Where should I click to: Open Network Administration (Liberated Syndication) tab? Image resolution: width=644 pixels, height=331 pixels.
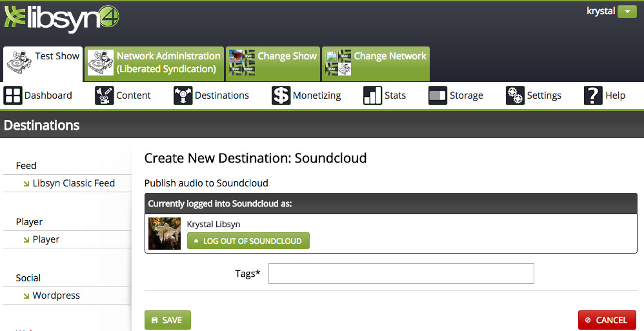(154, 64)
